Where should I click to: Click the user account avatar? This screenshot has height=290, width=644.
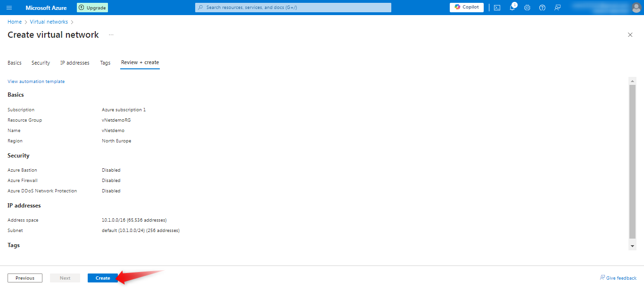tap(636, 8)
